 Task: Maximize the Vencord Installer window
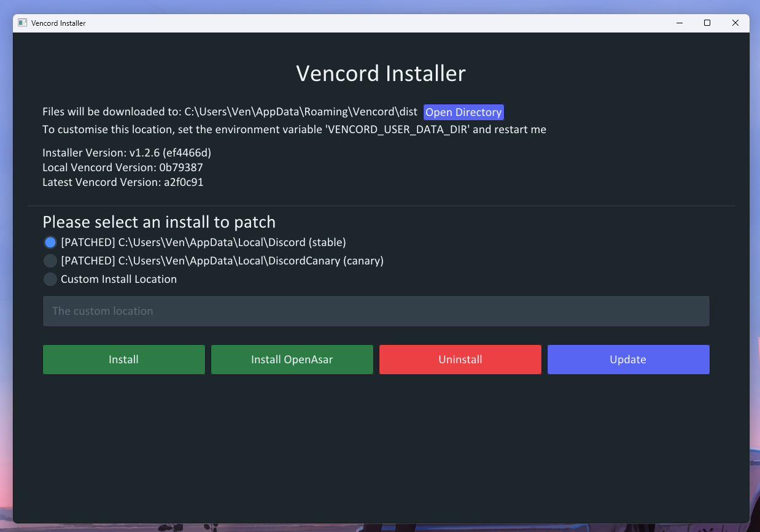707,23
